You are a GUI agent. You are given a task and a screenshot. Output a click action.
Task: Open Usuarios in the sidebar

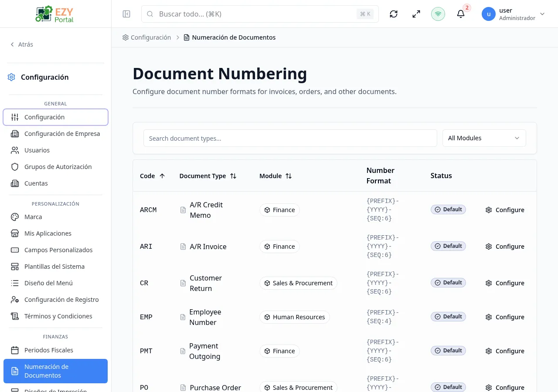point(55,150)
